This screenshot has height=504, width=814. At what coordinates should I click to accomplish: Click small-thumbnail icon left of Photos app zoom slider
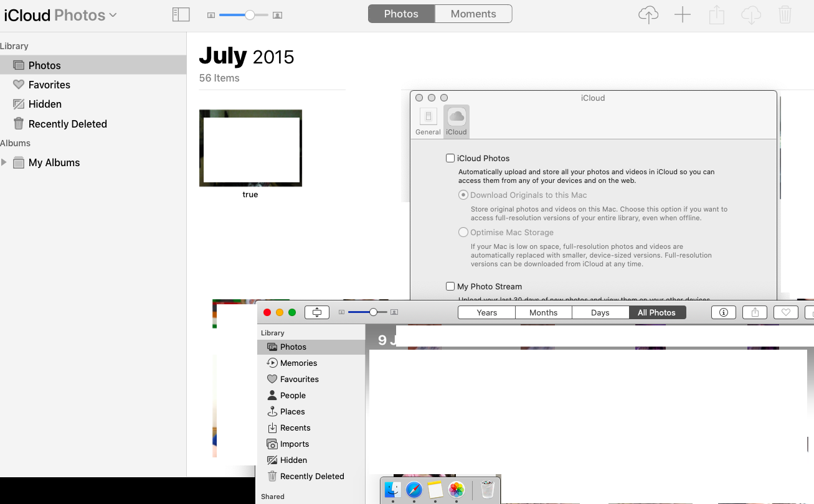coord(342,312)
